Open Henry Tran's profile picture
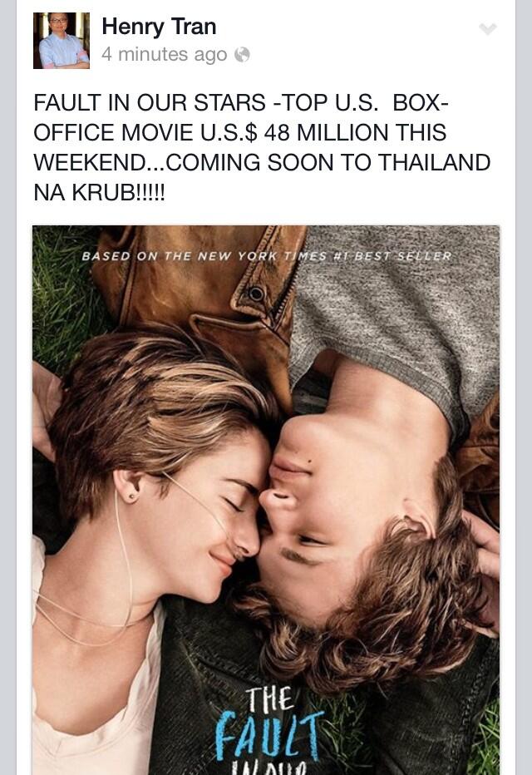The width and height of the screenshot is (532, 775). [62, 41]
